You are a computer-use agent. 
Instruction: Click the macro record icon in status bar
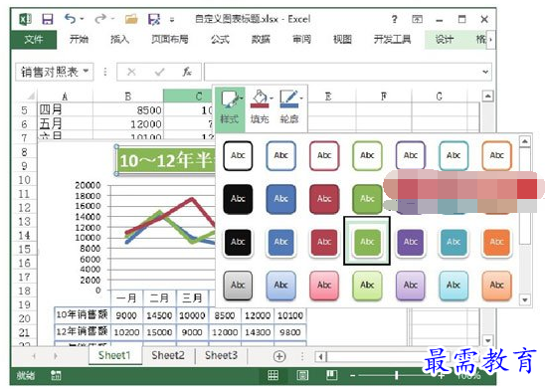56,375
